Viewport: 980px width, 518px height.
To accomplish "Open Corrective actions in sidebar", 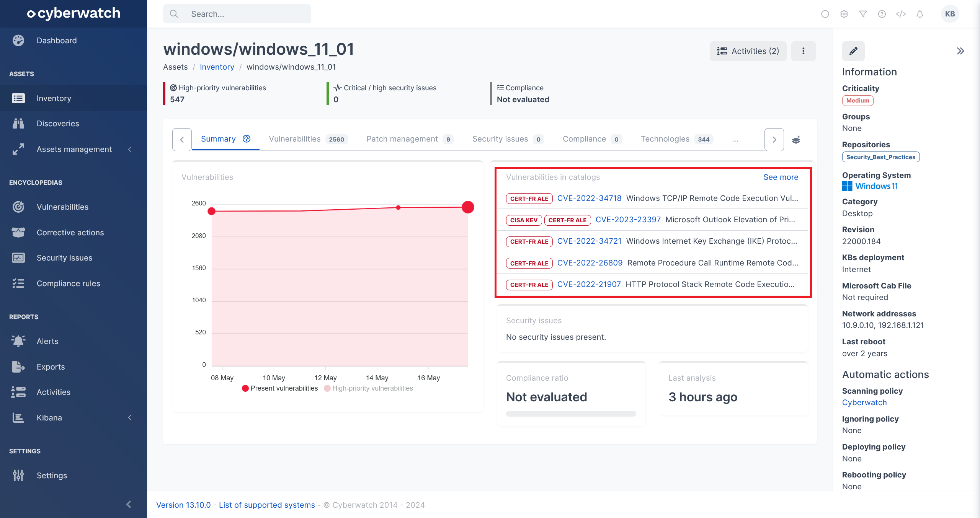I will tap(70, 233).
